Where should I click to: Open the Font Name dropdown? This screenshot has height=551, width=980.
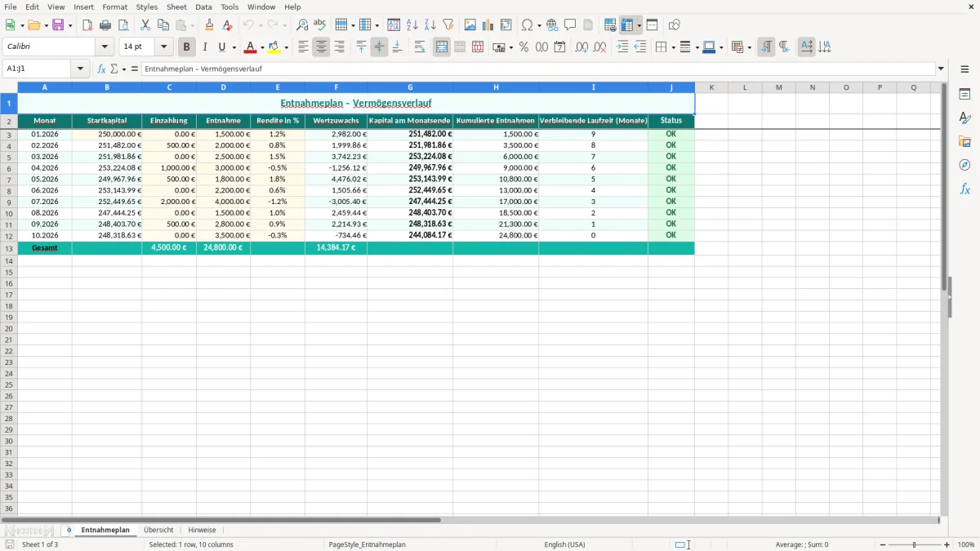(x=105, y=47)
